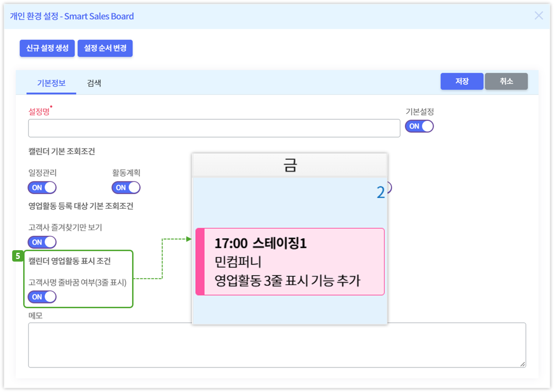554x392 pixels.
Task: Click the 캘린더 기본 조회조건 heading
Action: pos(62,151)
